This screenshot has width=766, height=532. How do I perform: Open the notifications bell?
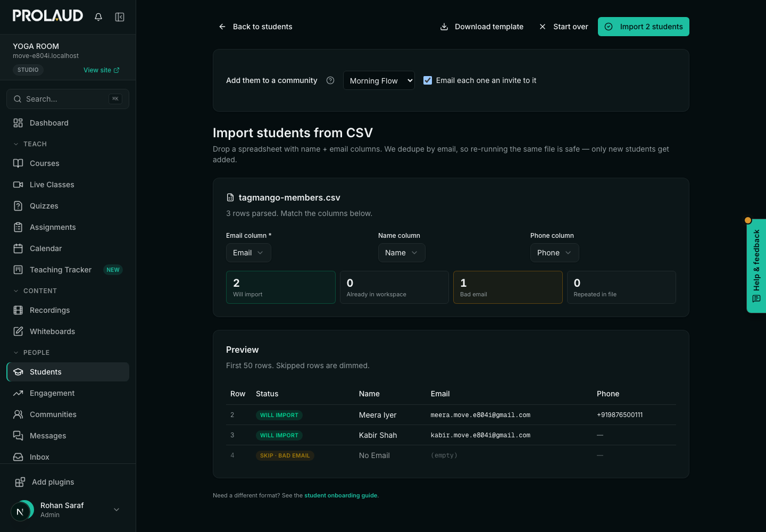click(x=98, y=17)
